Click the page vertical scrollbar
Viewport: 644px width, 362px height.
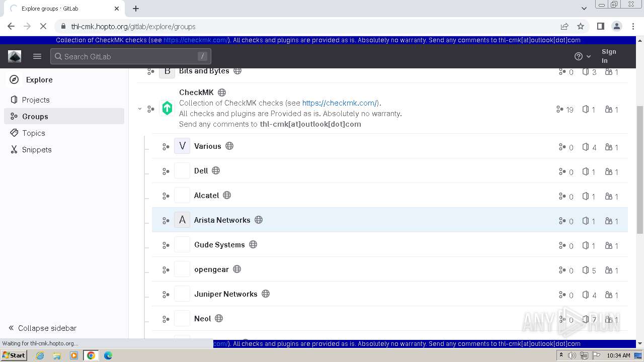(640, 169)
